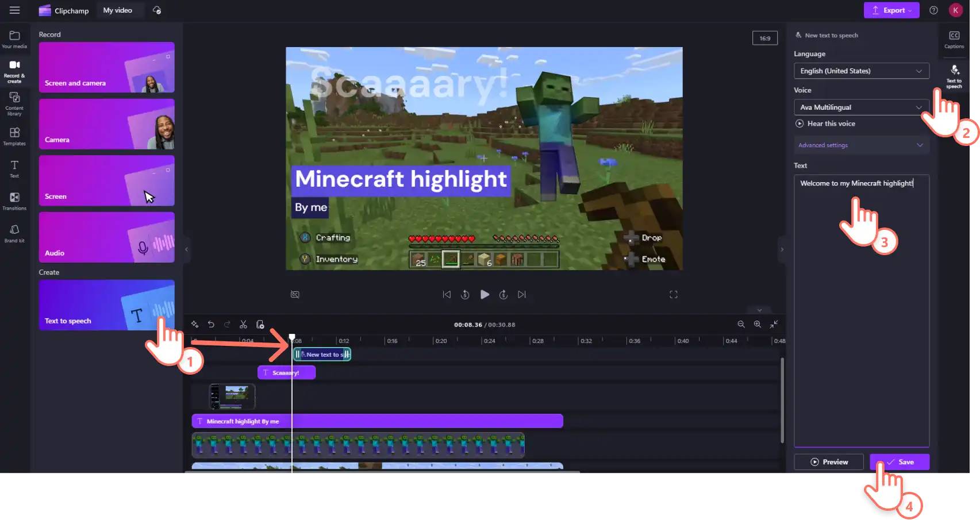The width and height of the screenshot is (980, 520).
Task: Click the Preview button
Action: [x=829, y=462]
